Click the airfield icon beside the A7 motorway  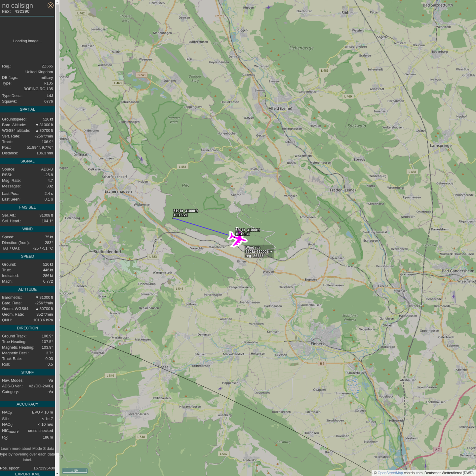click(x=425, y=466)
